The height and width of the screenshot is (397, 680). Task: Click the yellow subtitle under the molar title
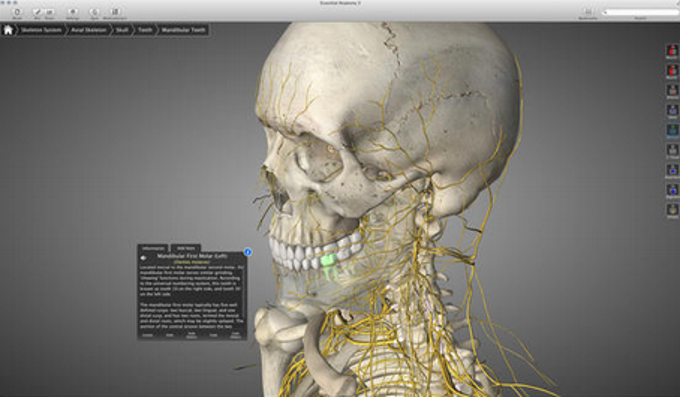click(x=192, y=262)
